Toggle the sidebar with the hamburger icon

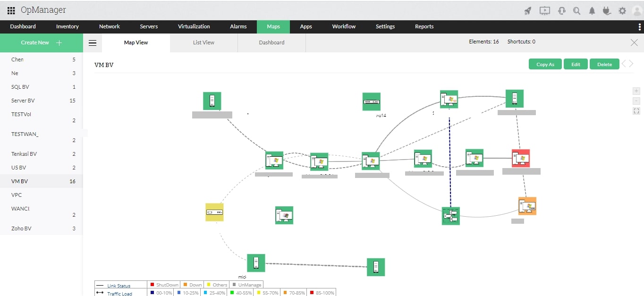point(93,42)
